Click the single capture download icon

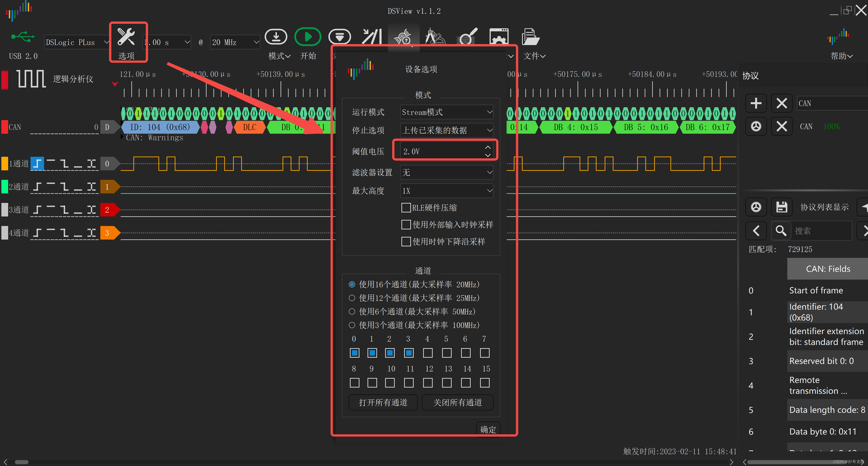point(276,36)
